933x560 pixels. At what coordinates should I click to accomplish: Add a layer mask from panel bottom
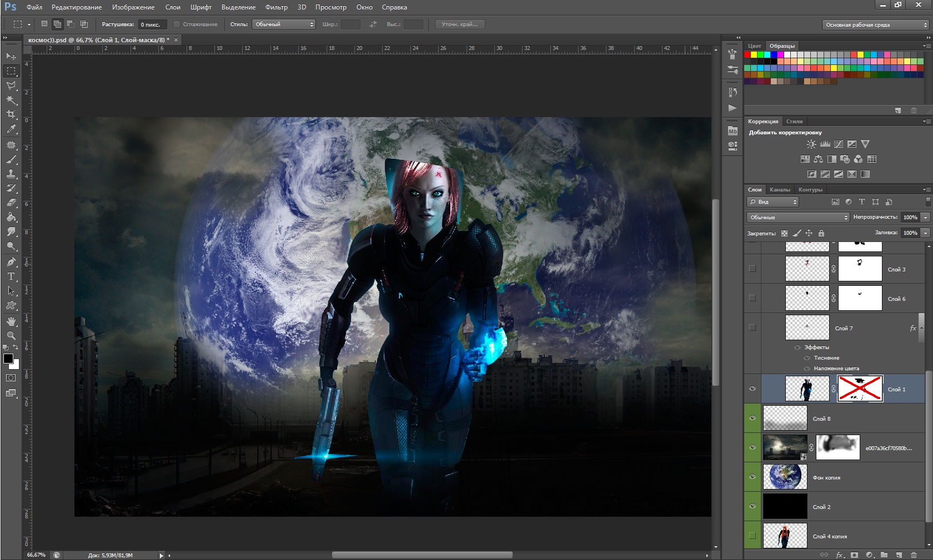point(854,554)
